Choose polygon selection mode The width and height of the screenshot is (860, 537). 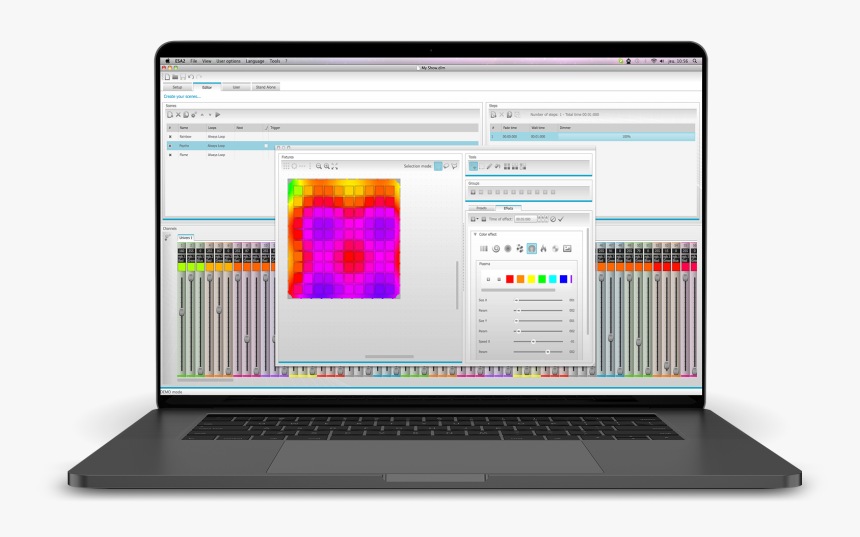(x=454, y=166)
